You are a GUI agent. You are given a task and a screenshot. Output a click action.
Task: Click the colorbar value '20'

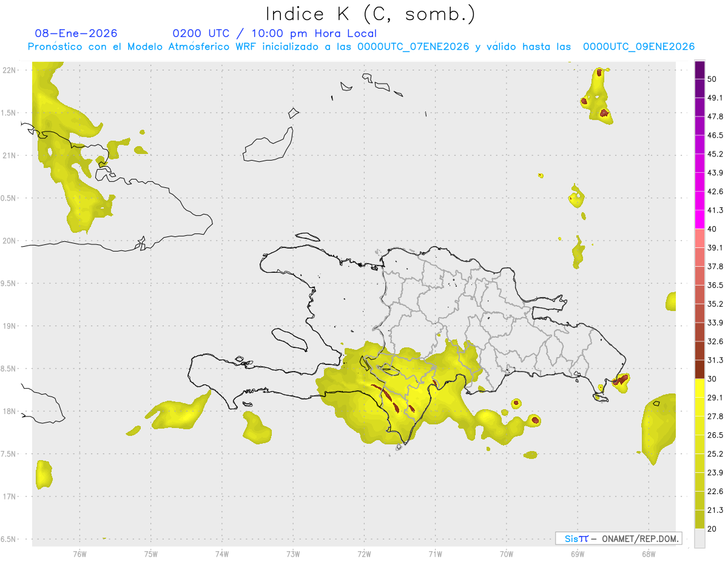point(712,529)
